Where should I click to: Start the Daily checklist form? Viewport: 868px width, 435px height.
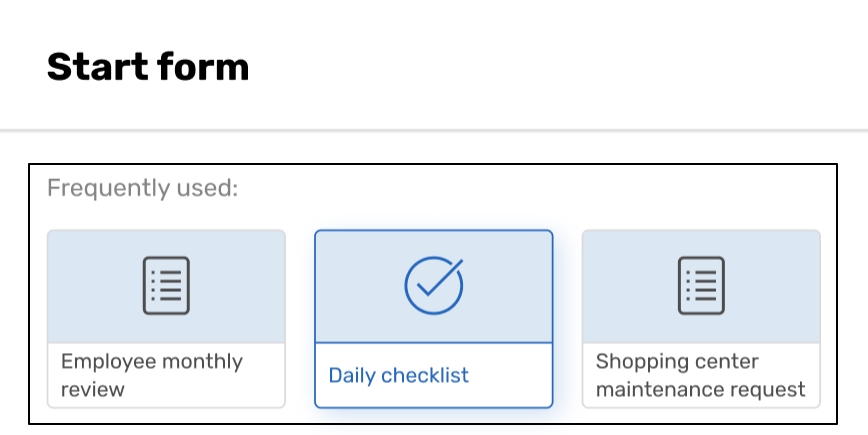click(x=433, y=319)
